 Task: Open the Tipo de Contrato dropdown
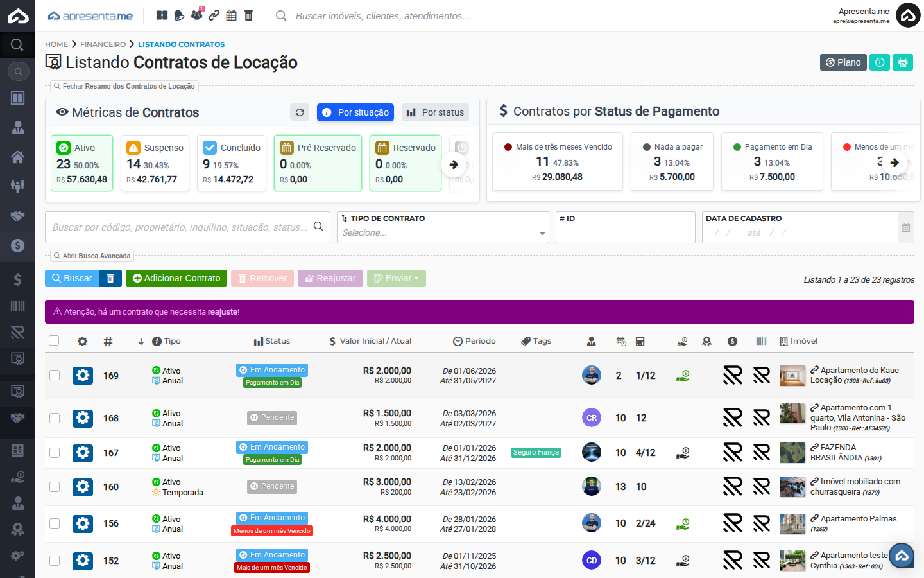point(443,232)
